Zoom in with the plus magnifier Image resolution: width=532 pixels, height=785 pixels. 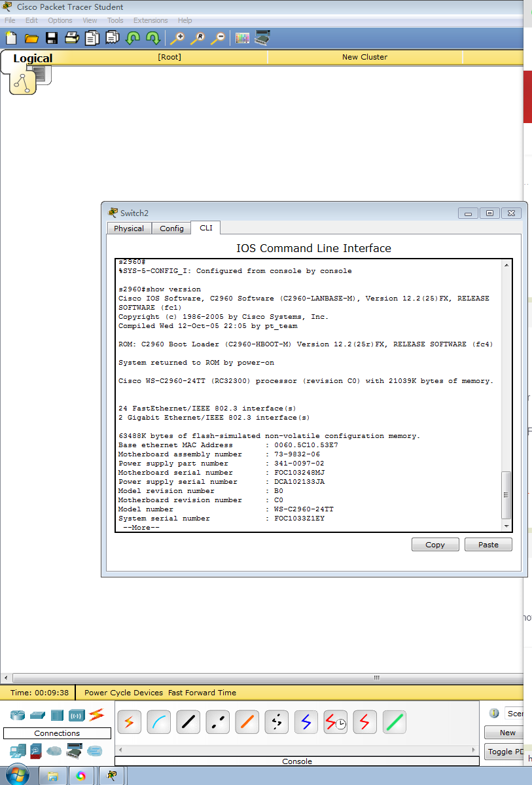(x=177, y=38)
